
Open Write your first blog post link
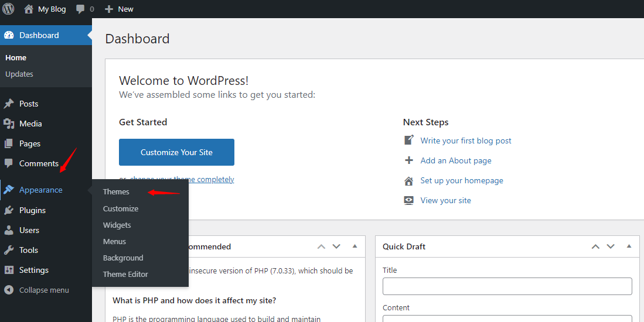pyautogui.click(x=466, y=141)
